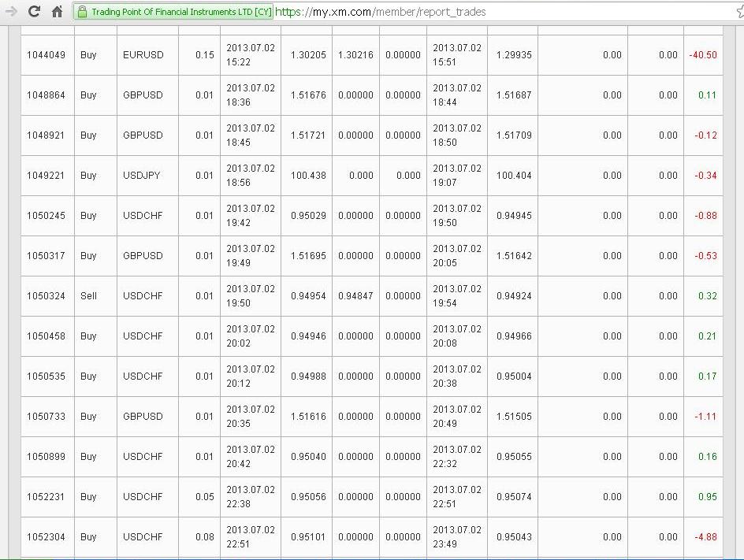Click stop loss value 1.30216

point(356,54)
